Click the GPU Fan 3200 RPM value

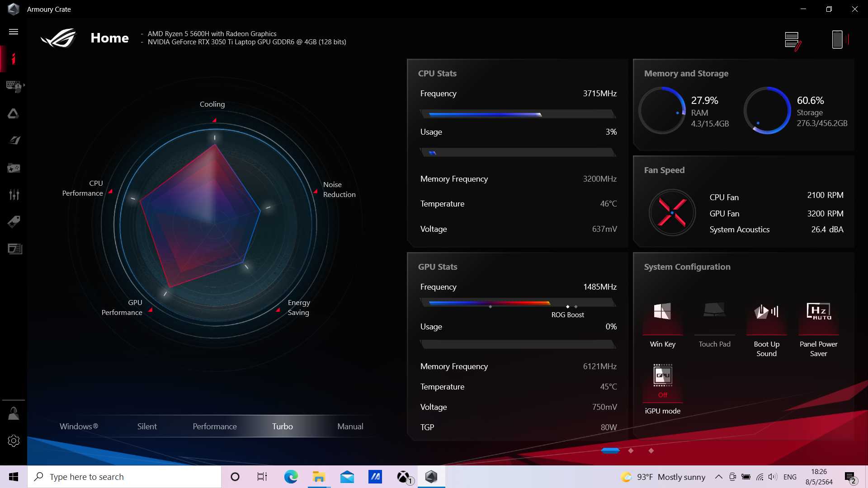pos(825,213)
